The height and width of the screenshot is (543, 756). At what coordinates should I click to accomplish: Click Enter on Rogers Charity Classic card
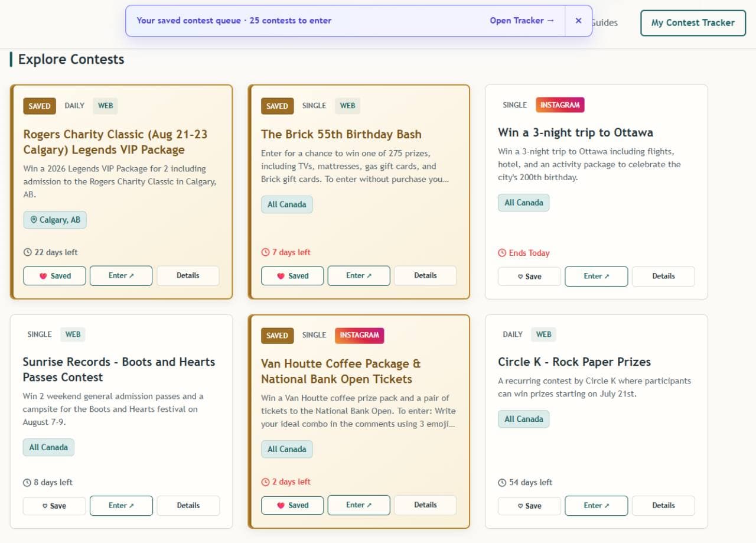tap(121, 276)
